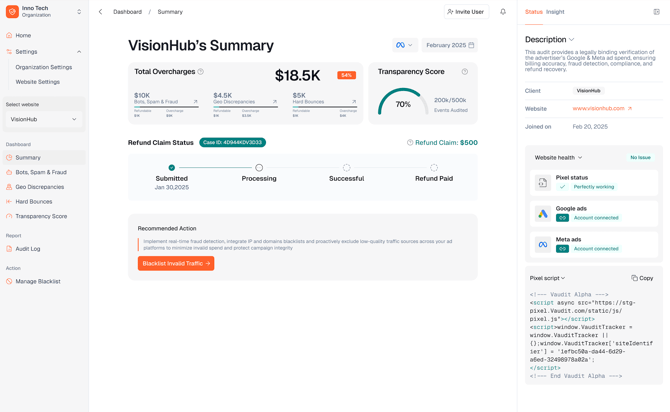Open Website Settings

[x=38, y=82]
